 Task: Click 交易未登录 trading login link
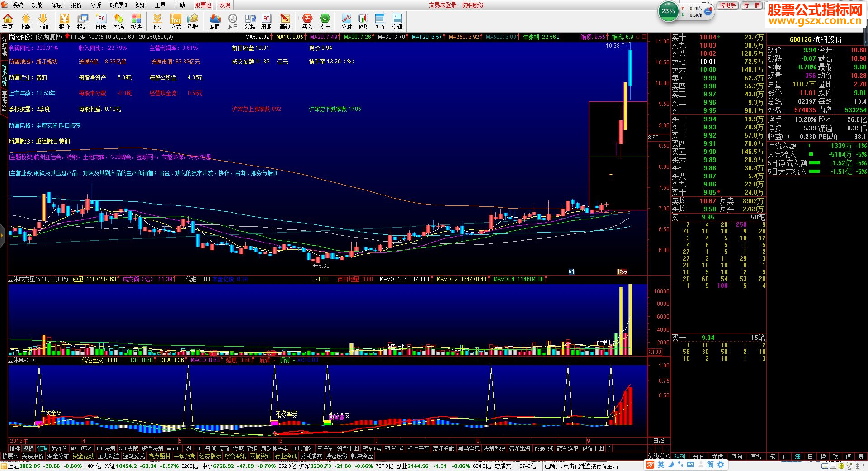(443, 5)
